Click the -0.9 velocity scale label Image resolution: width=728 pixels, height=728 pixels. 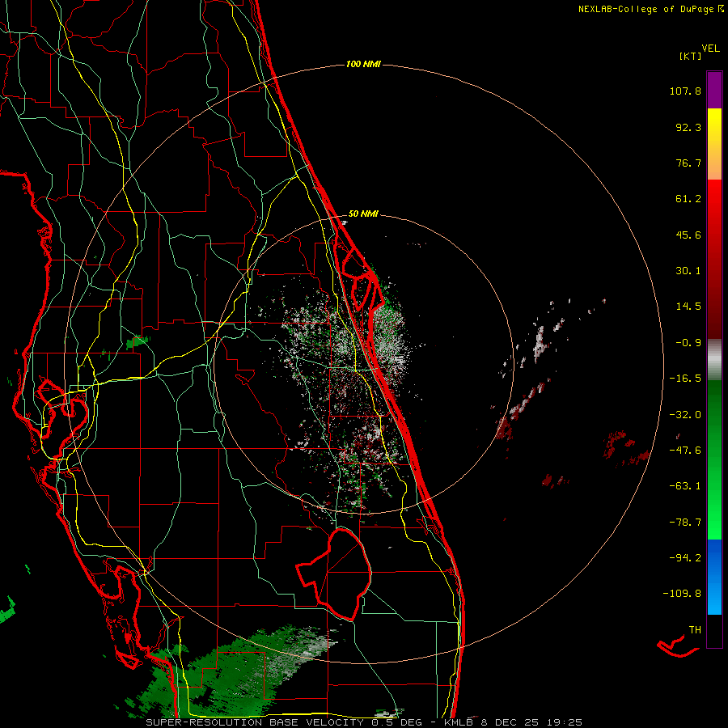tap(688, 343)
